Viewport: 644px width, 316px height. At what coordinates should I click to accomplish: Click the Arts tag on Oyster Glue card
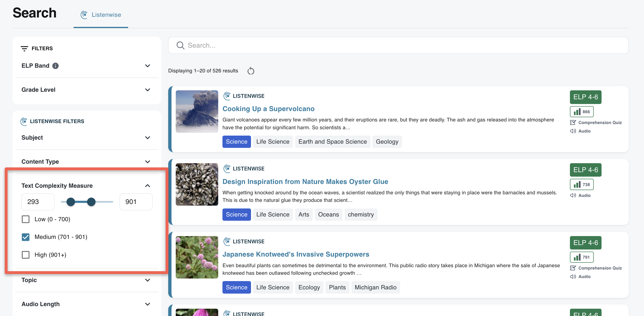tap(304, 215)
